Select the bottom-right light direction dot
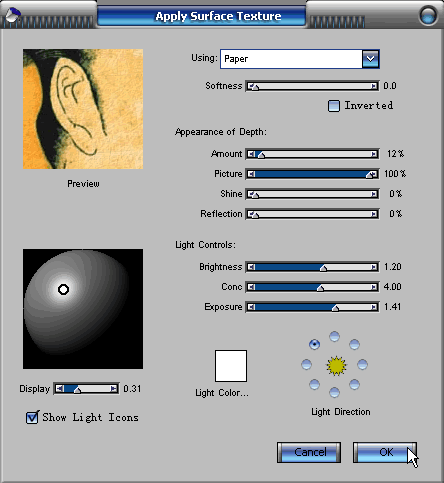The image size is (444, 483). 354,384
